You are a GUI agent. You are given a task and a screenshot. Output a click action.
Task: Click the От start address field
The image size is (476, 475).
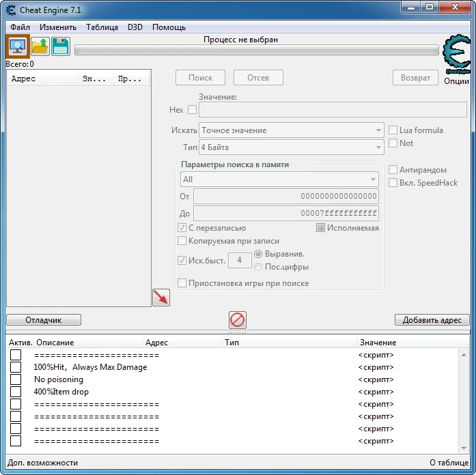point(286,197)
